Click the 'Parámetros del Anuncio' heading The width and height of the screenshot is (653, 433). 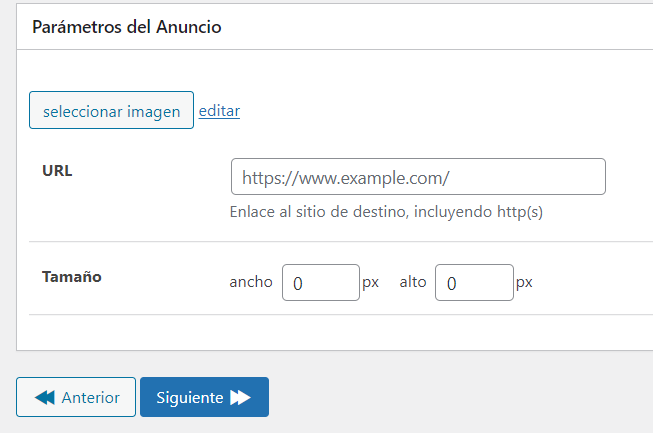tap(127, 27)
